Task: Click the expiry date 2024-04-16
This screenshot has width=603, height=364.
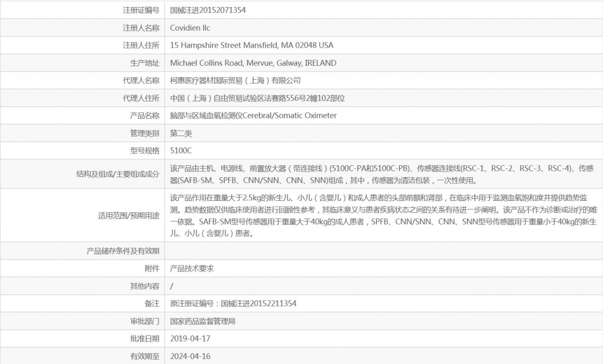Action: (x=190, y=356)
